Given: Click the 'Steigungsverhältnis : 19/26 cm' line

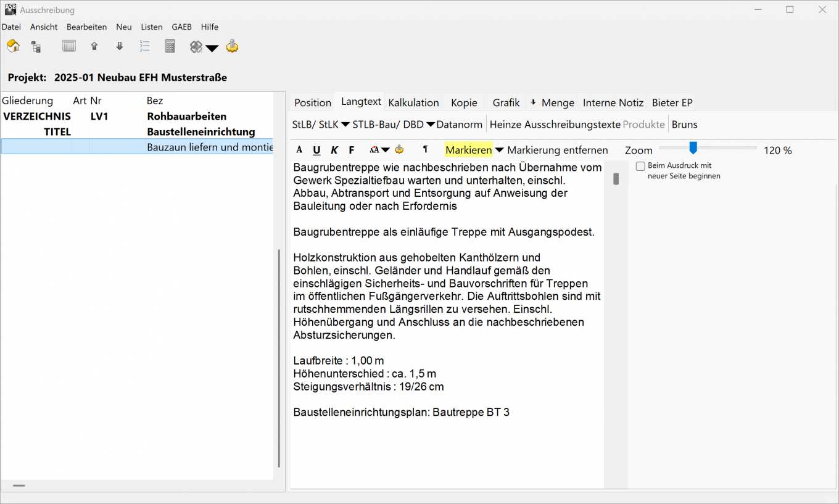Looking at the screenshot, I should 368,387.
